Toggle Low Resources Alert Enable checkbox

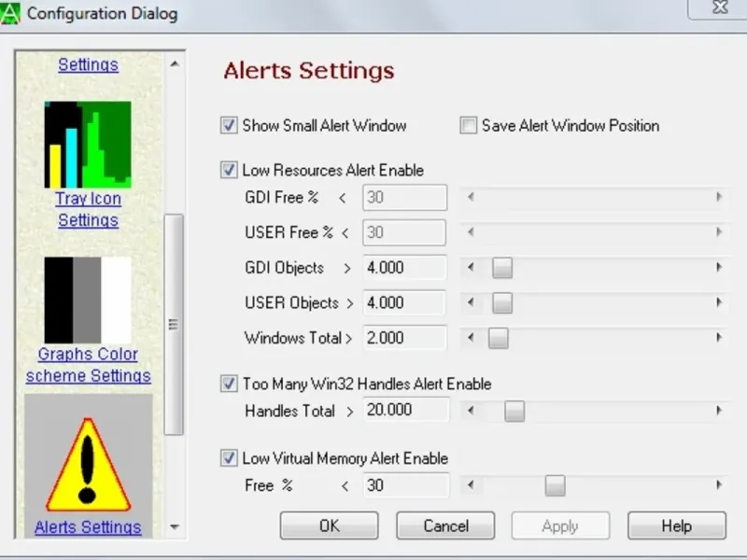pyautogui.click(x=229, y=170)
